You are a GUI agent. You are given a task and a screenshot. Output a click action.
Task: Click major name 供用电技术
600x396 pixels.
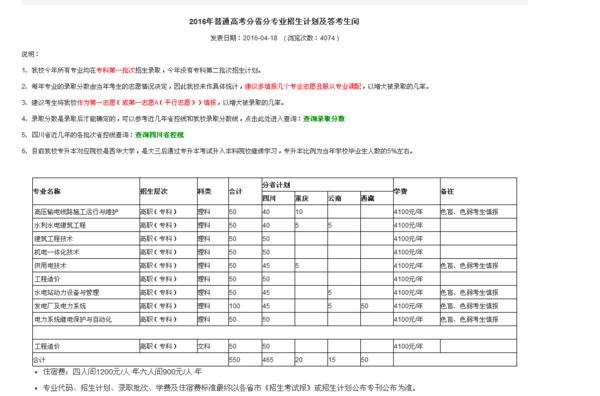tap(50, 266)
